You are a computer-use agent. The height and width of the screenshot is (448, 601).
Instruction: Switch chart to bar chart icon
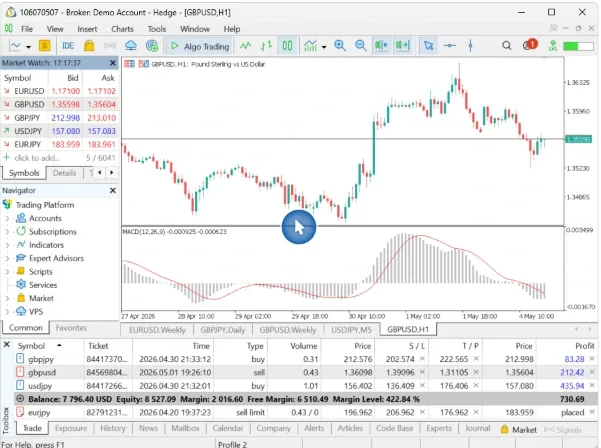pos(266,46)
